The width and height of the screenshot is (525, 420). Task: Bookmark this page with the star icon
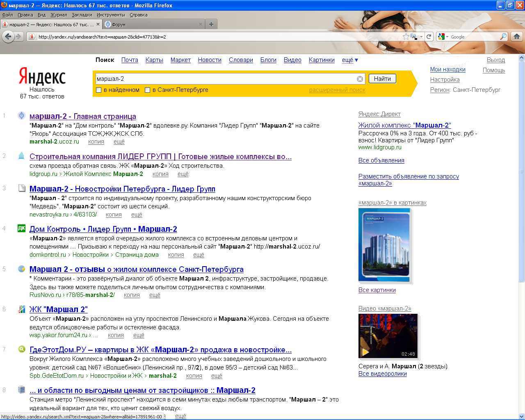pyautogui.click(x=406, y=37)
